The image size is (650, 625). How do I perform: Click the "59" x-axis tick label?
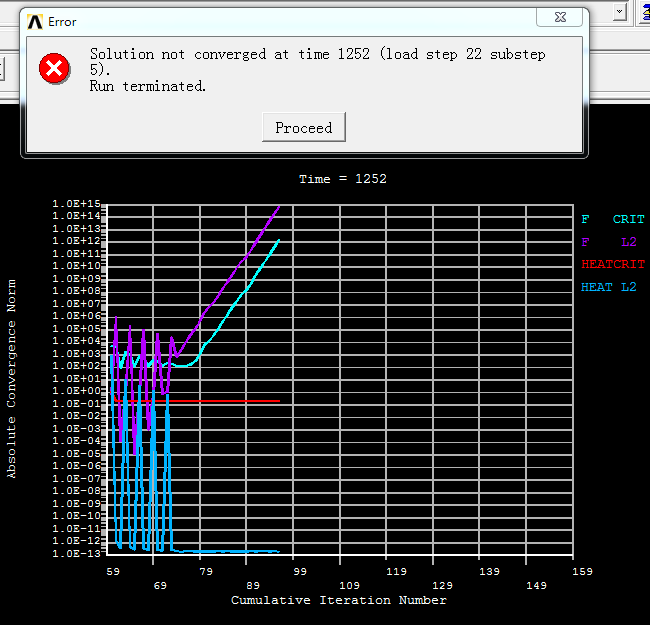click(113, 572)
